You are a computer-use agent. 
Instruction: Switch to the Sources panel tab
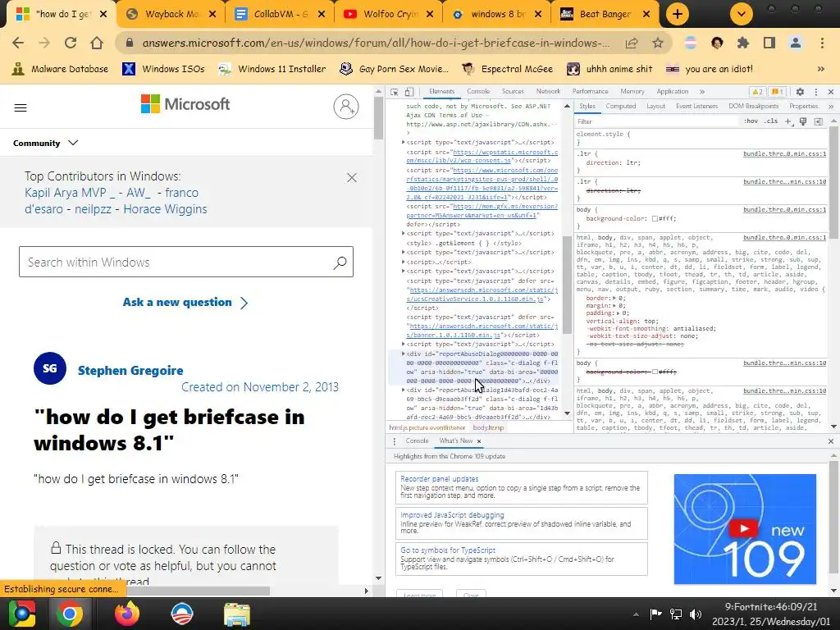pyautogui.click(x=513, y=92)
